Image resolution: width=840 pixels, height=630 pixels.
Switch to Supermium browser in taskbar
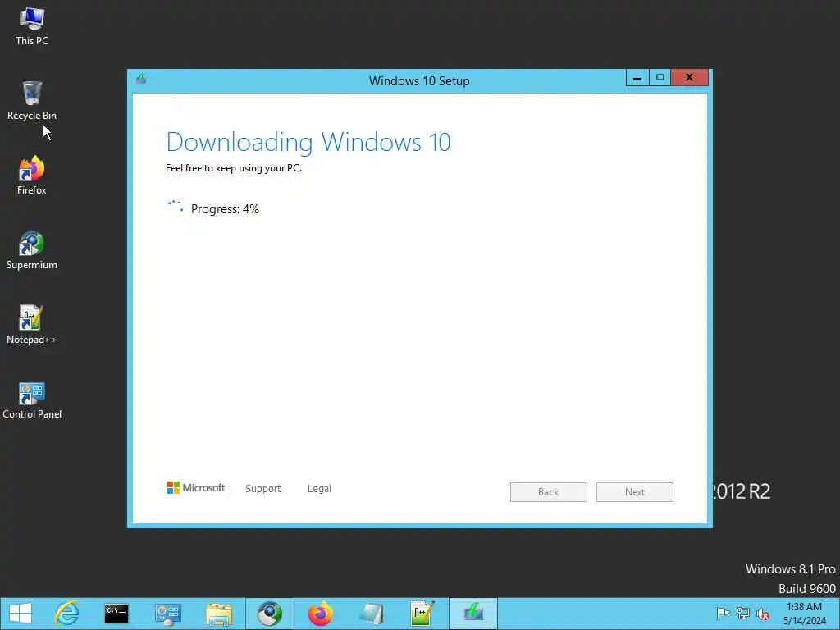269,614
